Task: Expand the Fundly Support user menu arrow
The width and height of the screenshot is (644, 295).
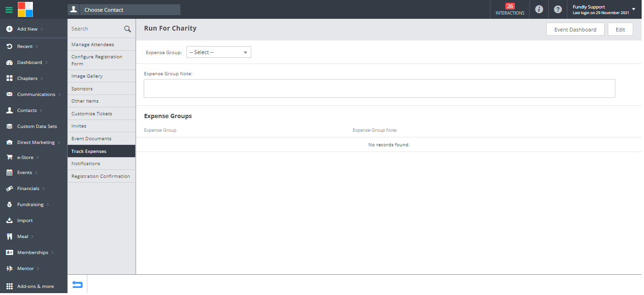Action: point(634,9)
